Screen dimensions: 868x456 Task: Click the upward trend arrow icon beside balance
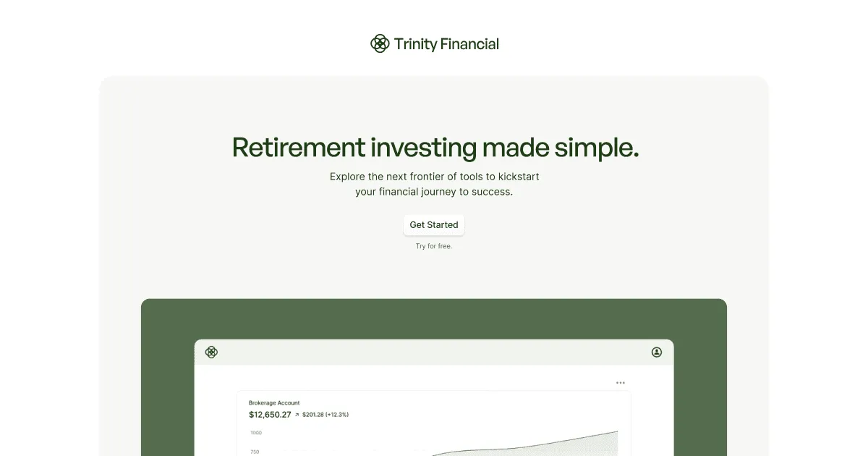(297, 415)
